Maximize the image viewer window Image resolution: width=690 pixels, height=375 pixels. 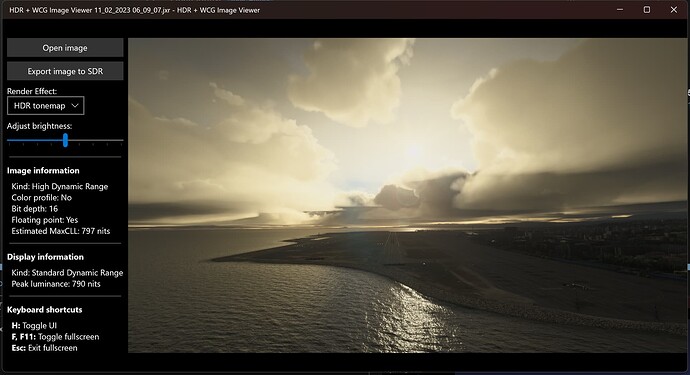point(646,10)
